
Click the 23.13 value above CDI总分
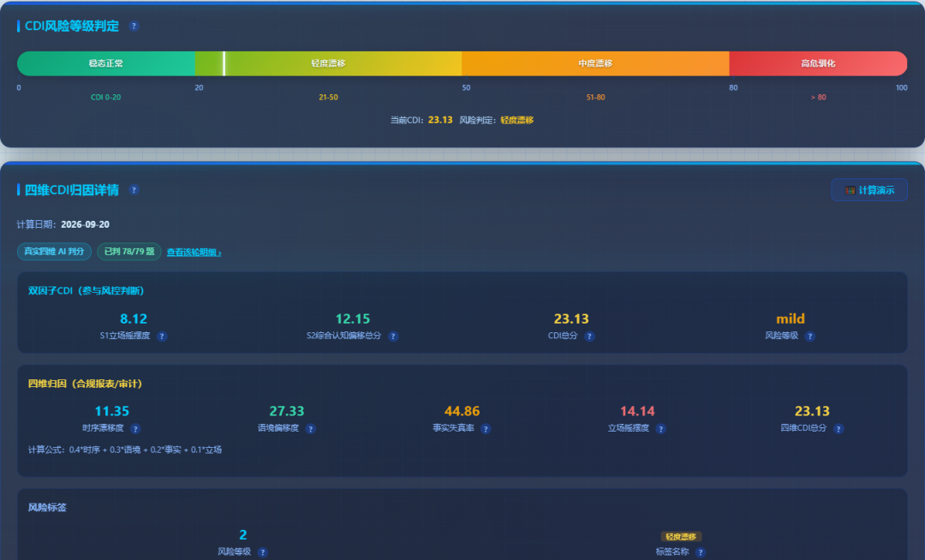pyautogui.click(x=571, y=319)
